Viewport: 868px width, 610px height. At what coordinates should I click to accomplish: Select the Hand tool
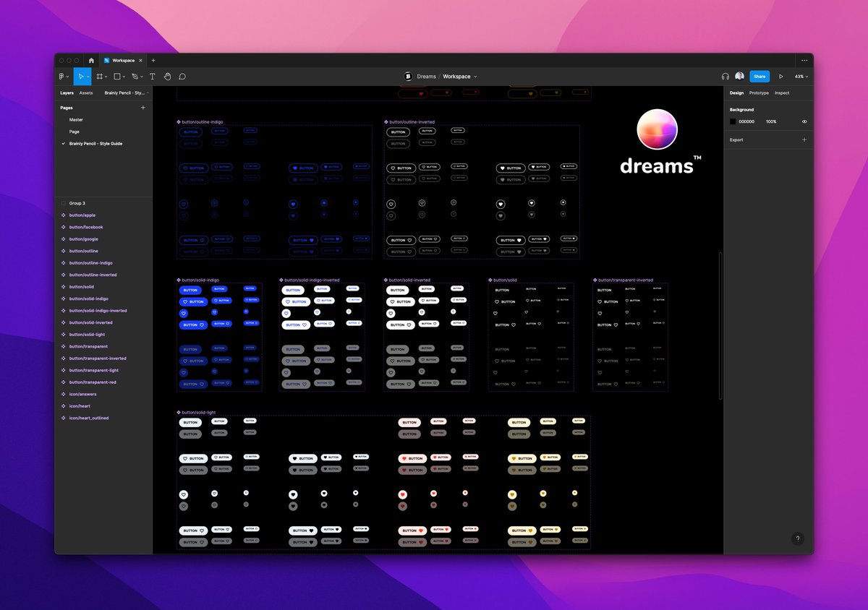click(167, 76)
